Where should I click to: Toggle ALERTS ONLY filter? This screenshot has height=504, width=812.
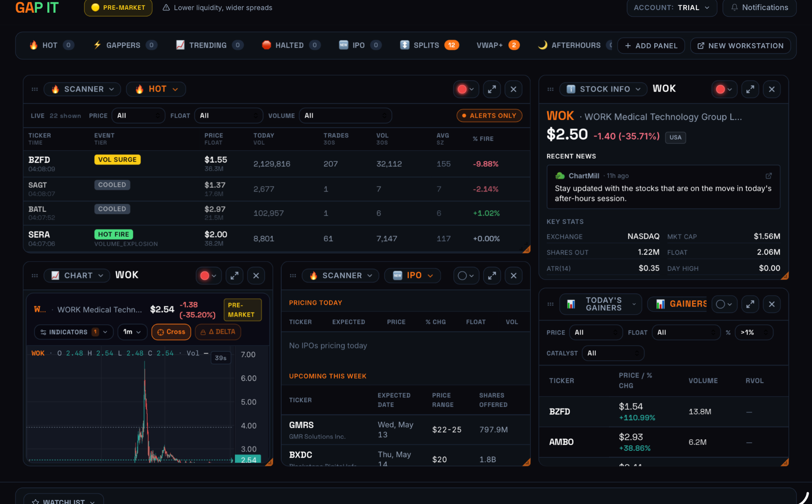(x=489, y=115)
